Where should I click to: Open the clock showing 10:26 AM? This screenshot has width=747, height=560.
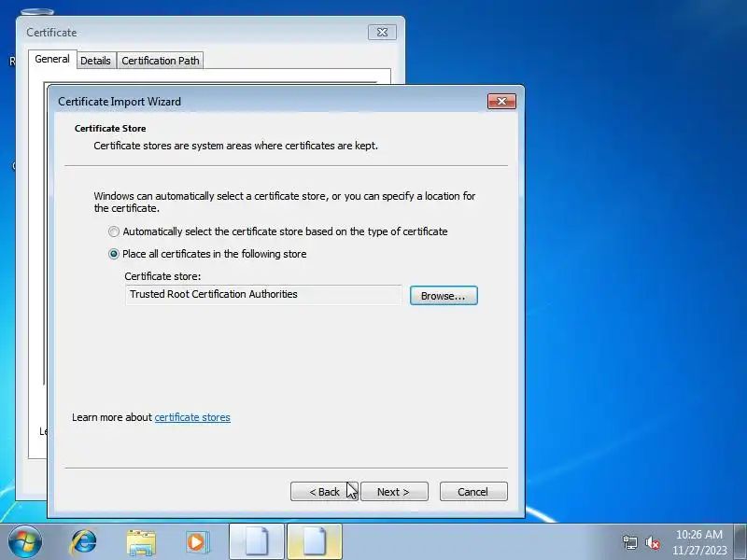[698, 542]
